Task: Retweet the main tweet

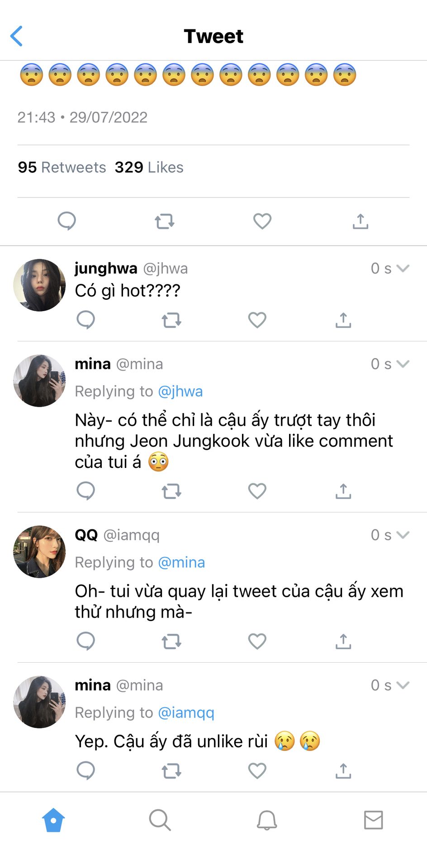Action: pyautogui.click(x=164, y=222)
